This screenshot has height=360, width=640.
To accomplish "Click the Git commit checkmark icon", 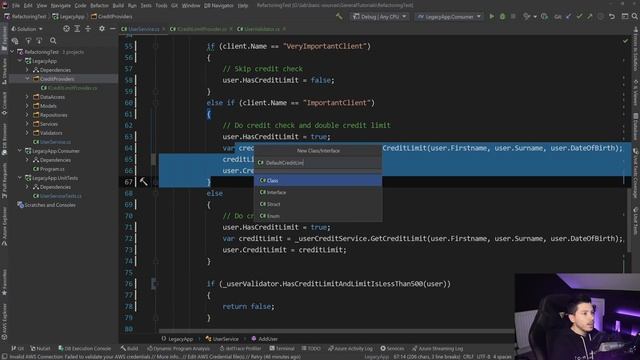I will pyautogui.click(x=579, y=16).
